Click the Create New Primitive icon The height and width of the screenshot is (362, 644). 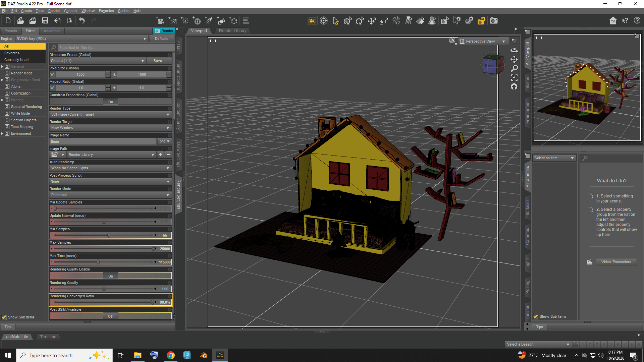[x=221, y=21]
